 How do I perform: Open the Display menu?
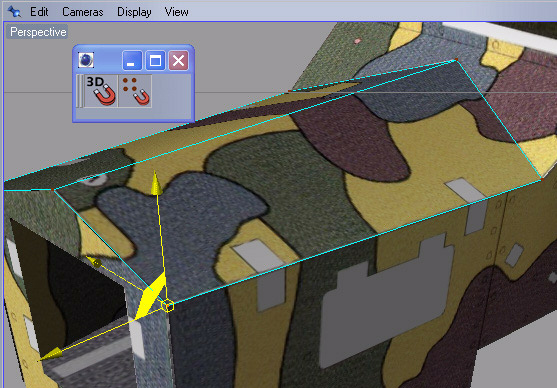tap(134, 12)
